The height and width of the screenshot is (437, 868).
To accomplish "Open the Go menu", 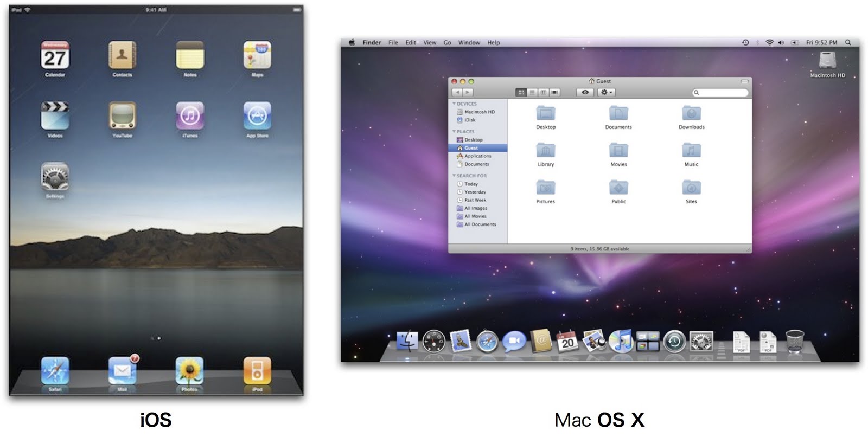I will click(x=448, y=42).
